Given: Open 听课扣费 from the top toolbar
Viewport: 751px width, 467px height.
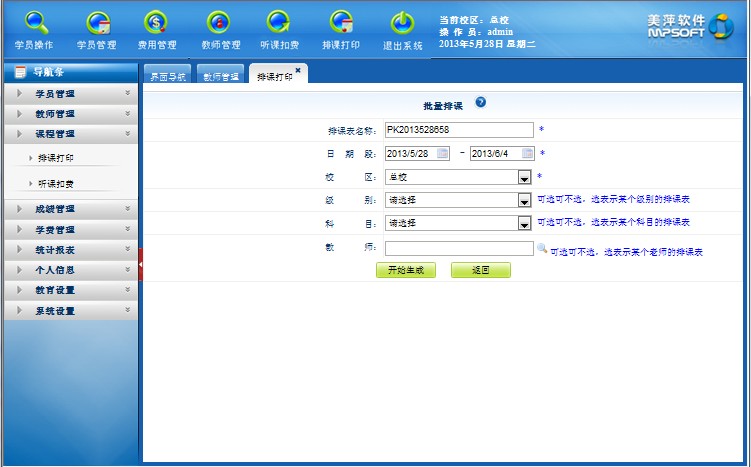Looking at the screenshot, I should (280, 28).
